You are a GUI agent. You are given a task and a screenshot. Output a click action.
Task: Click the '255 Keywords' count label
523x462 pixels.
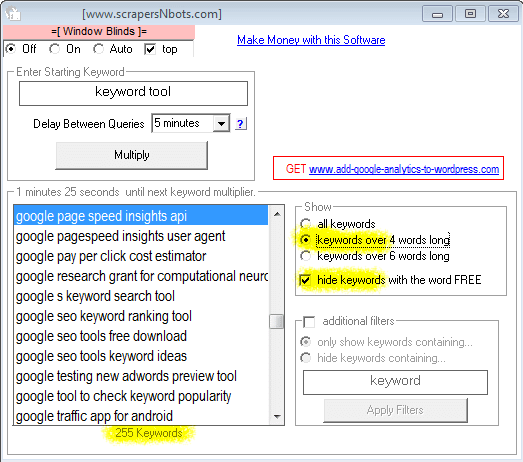pos(148,433)
